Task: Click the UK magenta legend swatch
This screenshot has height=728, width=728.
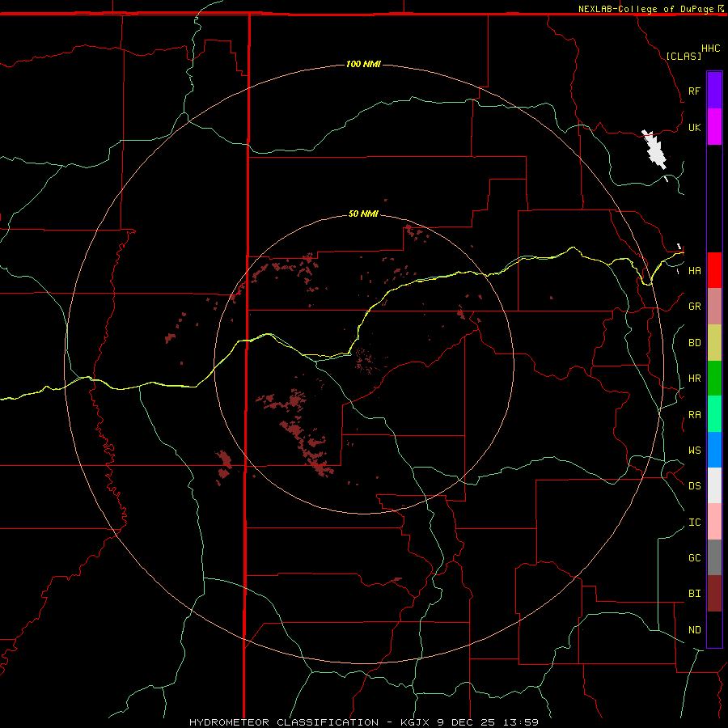Action: click(x=714, y=127)
